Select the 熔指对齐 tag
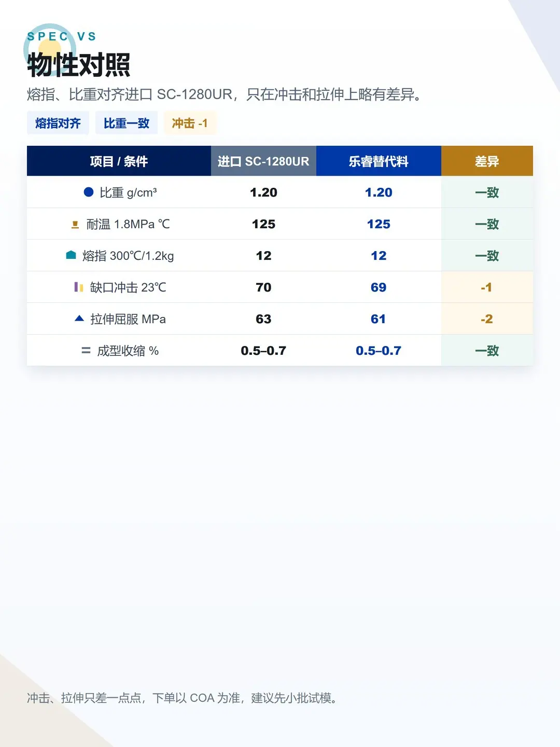The width and height of the screenshot is (560, 747). coord(58,123)
